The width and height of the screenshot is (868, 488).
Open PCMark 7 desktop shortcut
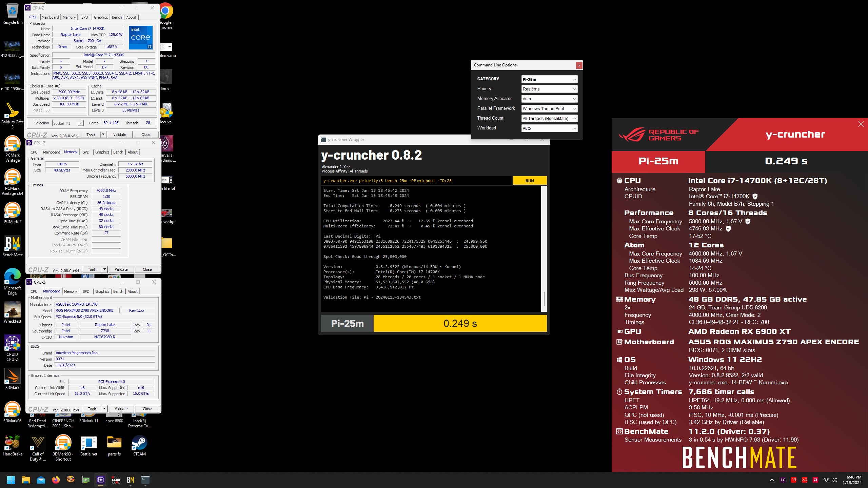(x=12, y=213)
